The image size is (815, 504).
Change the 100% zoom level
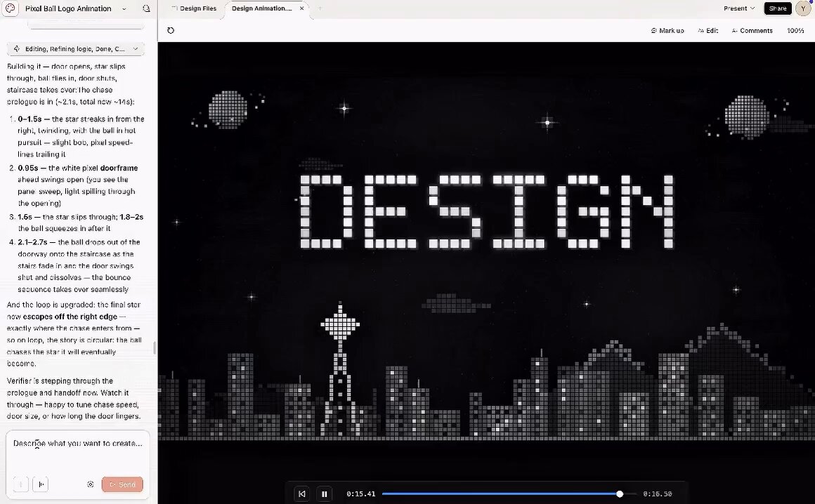pyautogui.click(x=795, y=31)
